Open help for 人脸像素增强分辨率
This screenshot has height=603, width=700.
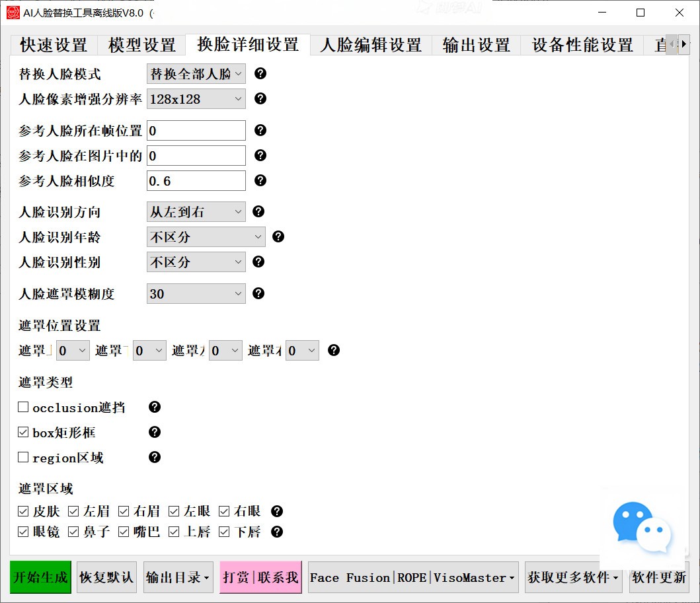(x=260, y=98)
